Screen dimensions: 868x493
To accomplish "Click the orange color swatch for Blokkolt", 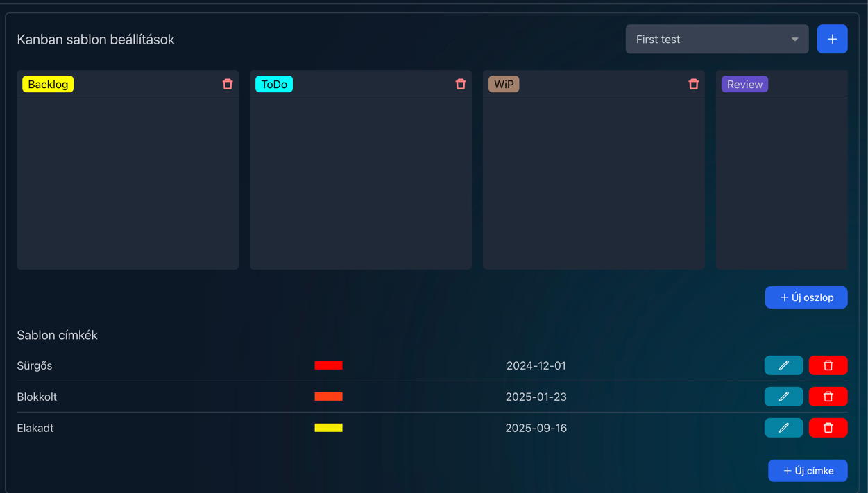I will [328, 397].
